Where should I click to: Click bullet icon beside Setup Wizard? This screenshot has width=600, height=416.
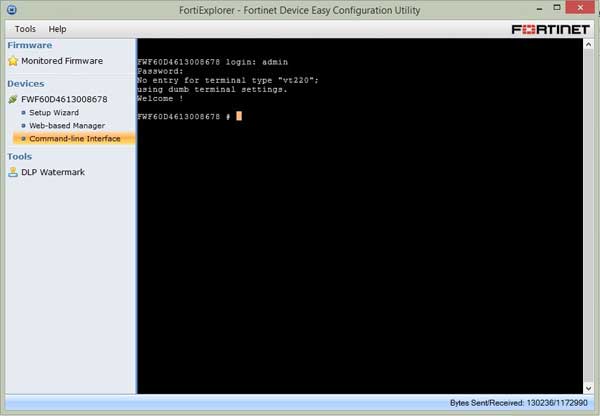point(23,113)
